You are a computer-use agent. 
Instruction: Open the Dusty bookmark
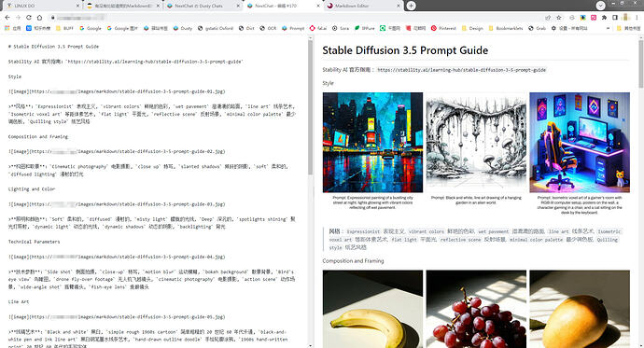(x=183, y=28)
